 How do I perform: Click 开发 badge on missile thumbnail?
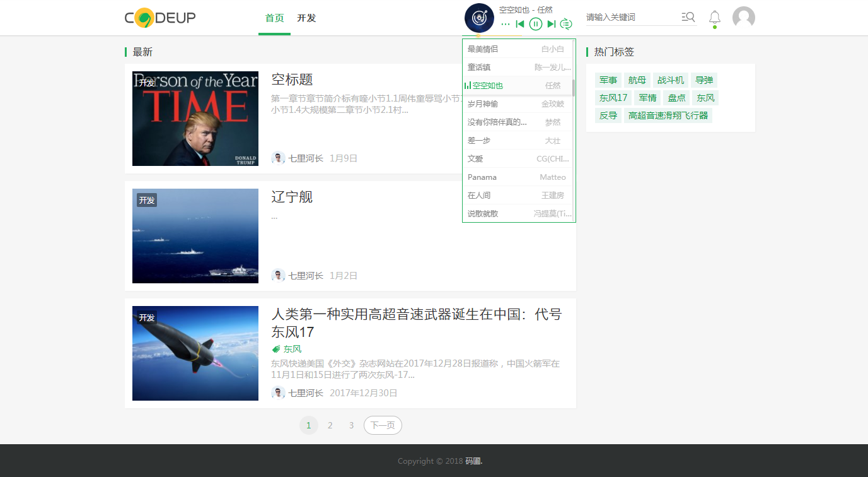click(x=147, y=317)
